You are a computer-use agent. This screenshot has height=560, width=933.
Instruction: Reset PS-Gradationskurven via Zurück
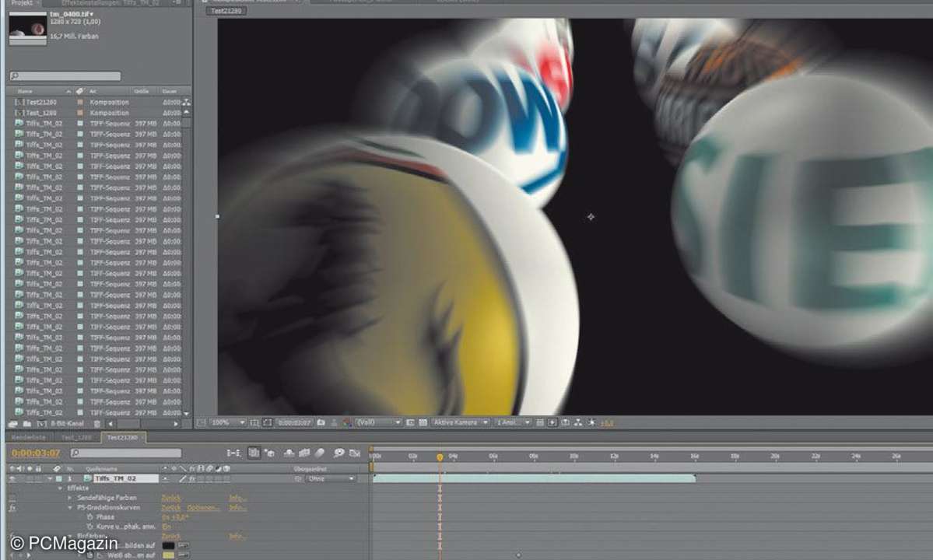click(171, 508)
